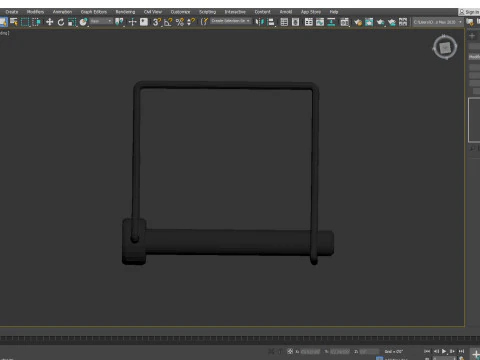The width and height of the screenshot is (480, 360).
Task: Click the Next Frame button
Action: pos(452,351)
